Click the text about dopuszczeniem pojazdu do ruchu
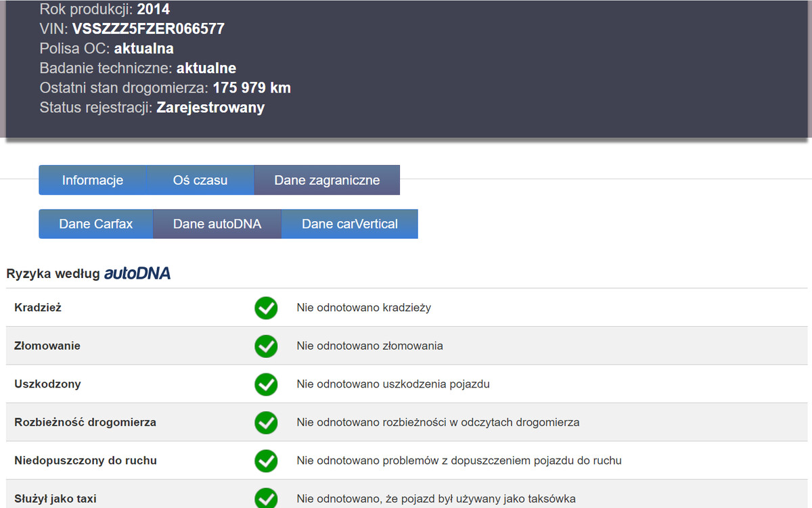Viewport: 812px width, 508px height. click(459, 460)
